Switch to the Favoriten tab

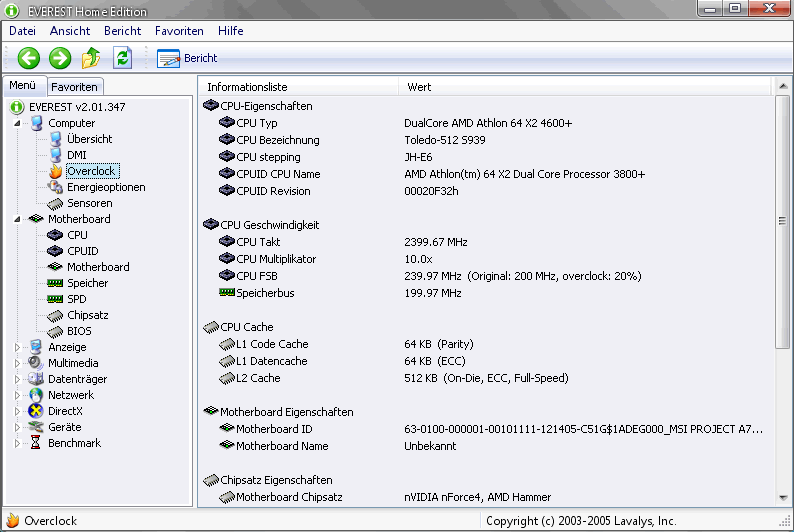click(74, 87)
